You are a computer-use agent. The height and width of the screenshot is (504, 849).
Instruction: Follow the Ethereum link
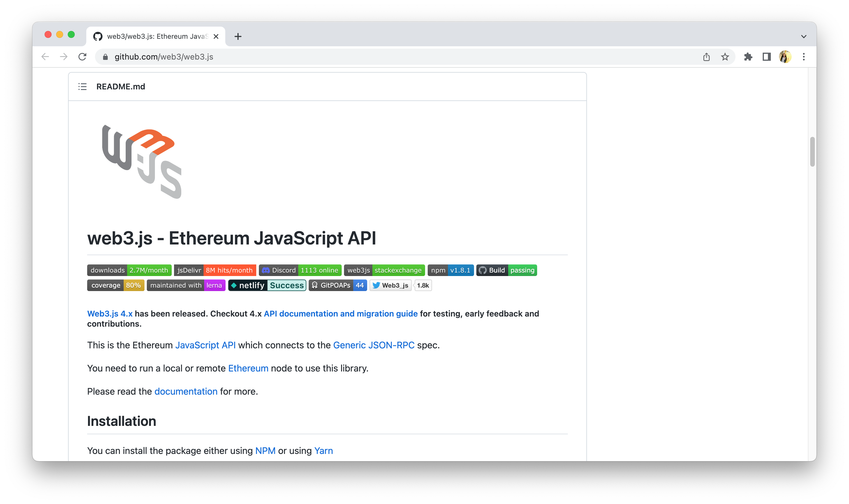pos(248,368)
